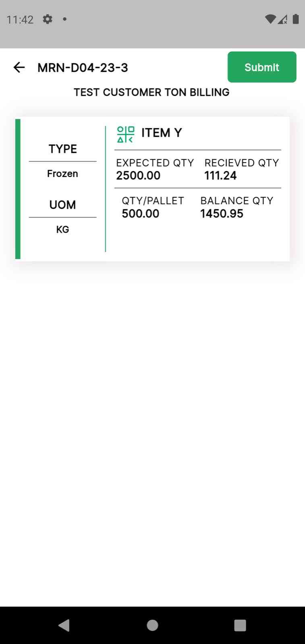Tap the Wi-Fi signal status icon
The width and height of the screenshot is (305, 644).
coord(270,19)
